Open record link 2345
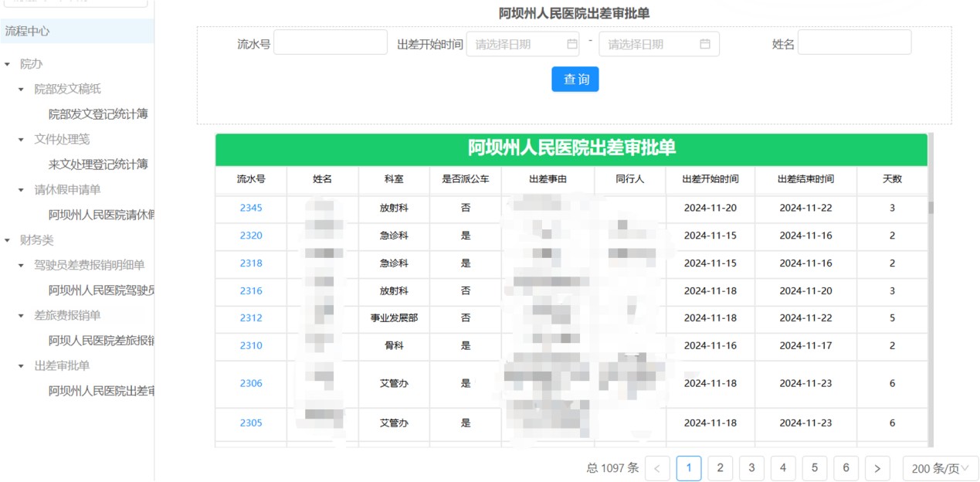980x482 pixels. [x=251, y=208]
